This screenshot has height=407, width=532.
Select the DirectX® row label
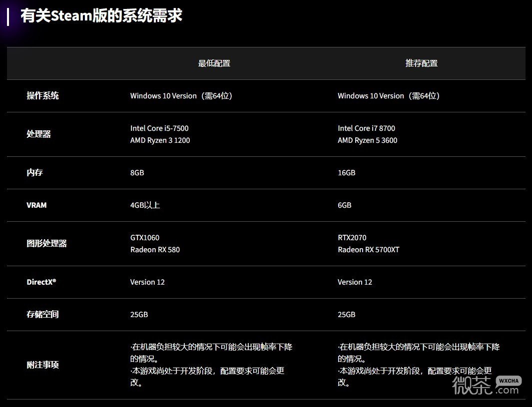[41, 282]
